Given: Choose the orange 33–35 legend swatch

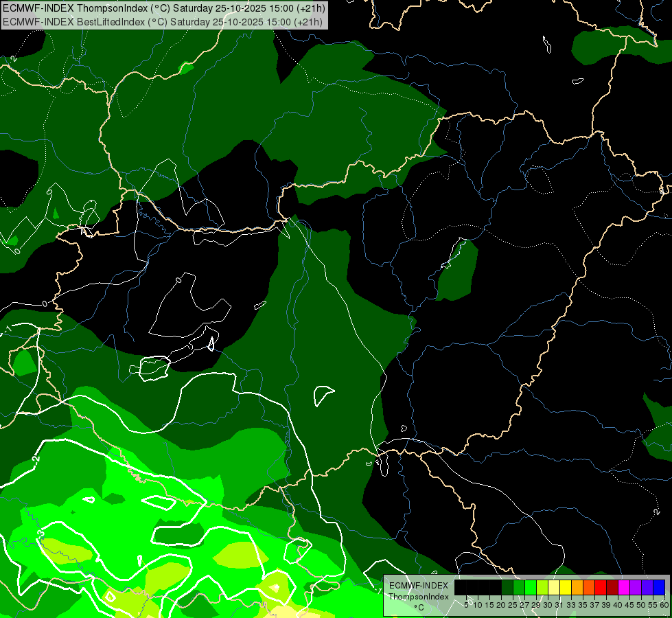Looking at the screenshot, I should (x=577, y=587).
